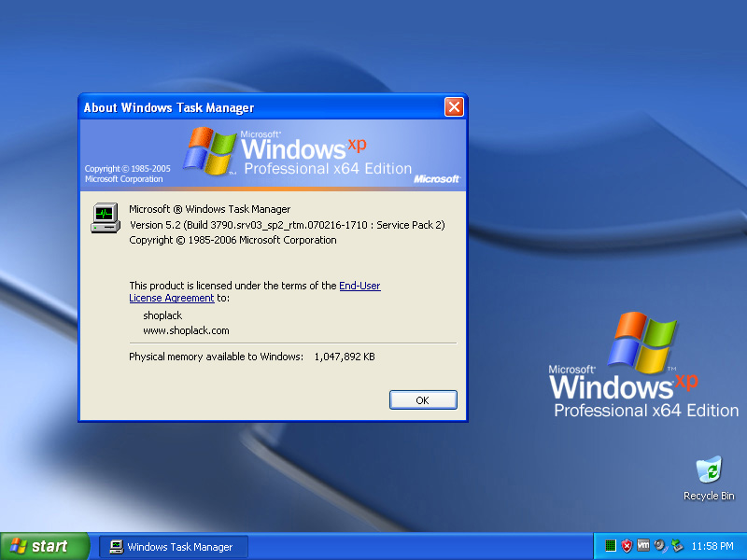Screen dimensions: 747x560
Task: Click the "Physical memory available to Windows:" label
Action: (x=216, y=357)
